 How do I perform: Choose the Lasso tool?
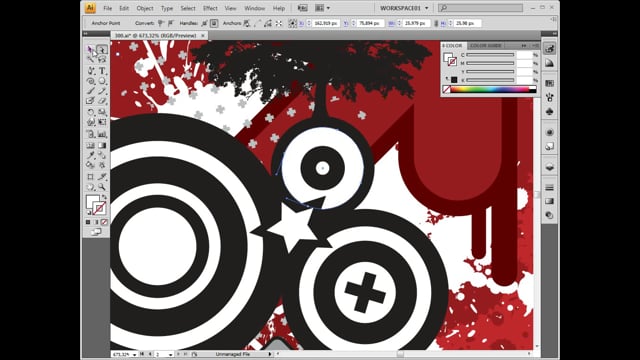[x=102, y=60]
